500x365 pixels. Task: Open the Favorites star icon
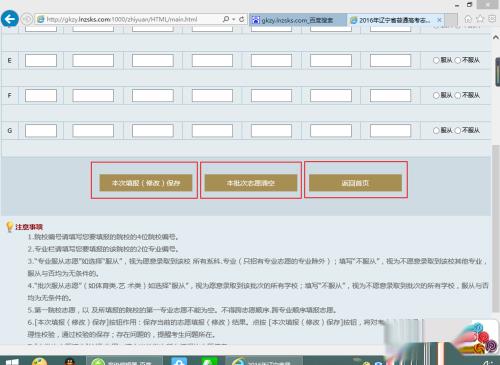480,19
